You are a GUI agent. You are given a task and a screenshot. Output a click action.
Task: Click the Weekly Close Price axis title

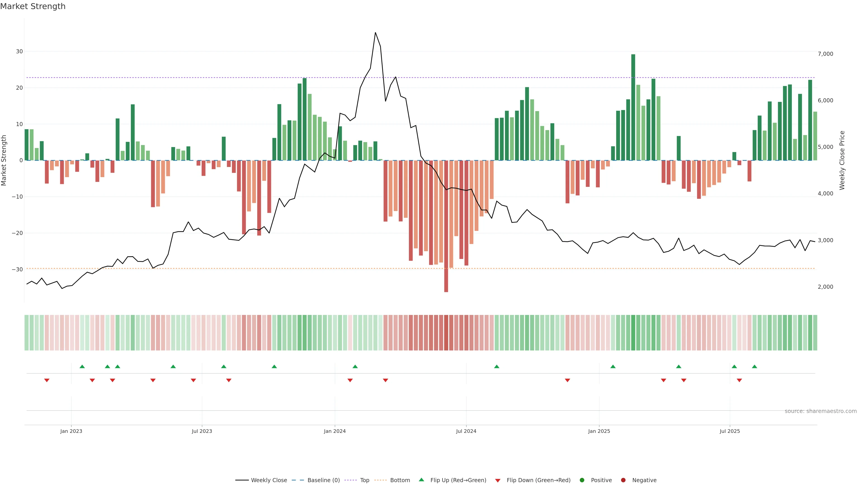pos(842,160)
